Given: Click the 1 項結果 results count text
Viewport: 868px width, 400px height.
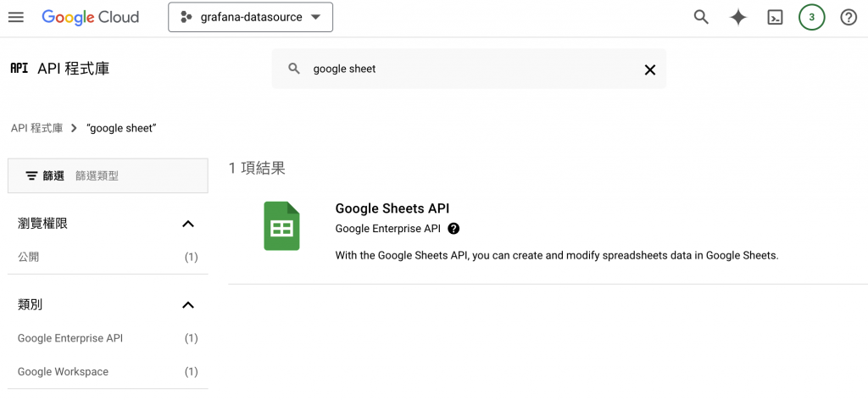Looking at the screenshot, I should [257, 168].
